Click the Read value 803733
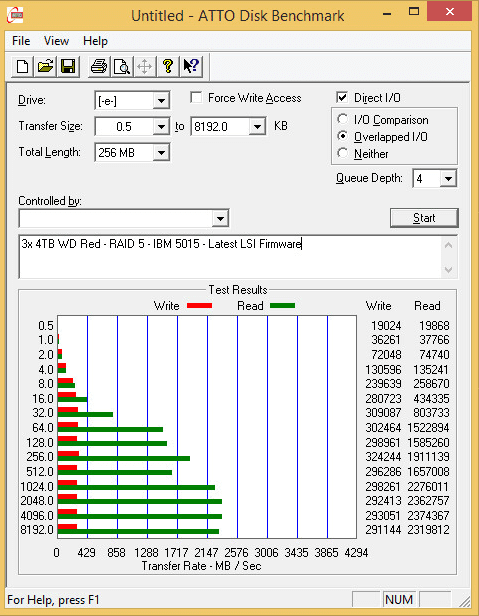Viewport: 479px width, 616px height. pyautogui.click(x=431, y=413)
